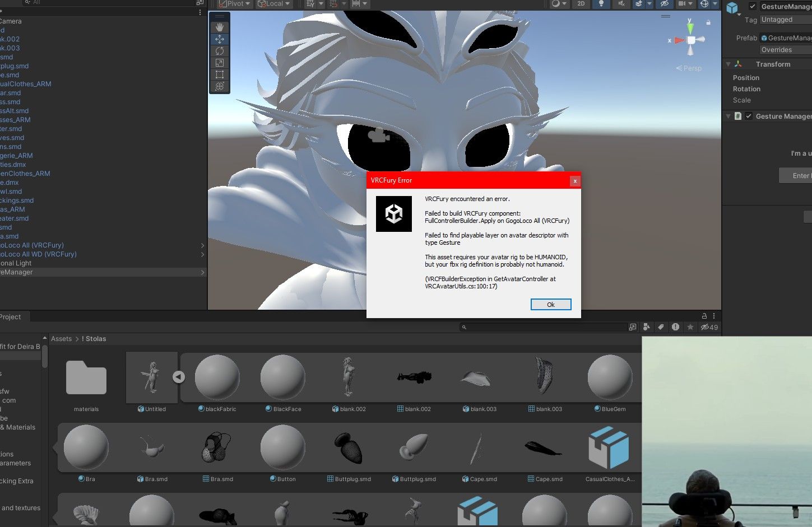Image resolution: width=812 pixels, height=527 pixels.
Task: Collapse the Transform component foldout
Action: click(728, 64)
